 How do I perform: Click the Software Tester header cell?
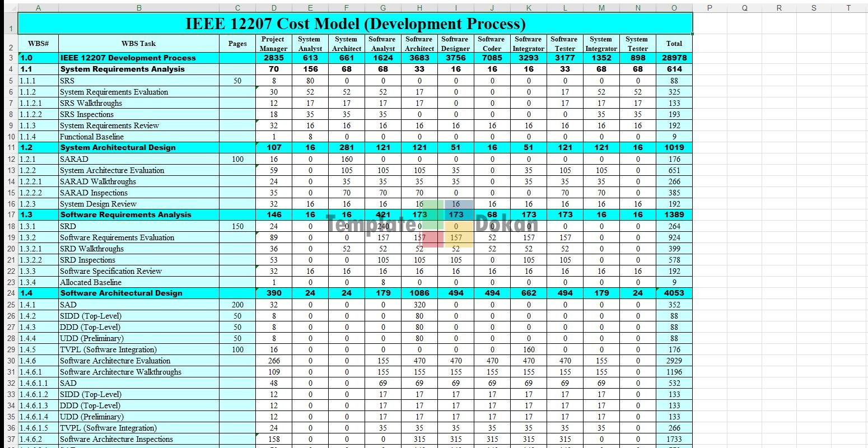[x=564, y=44]
